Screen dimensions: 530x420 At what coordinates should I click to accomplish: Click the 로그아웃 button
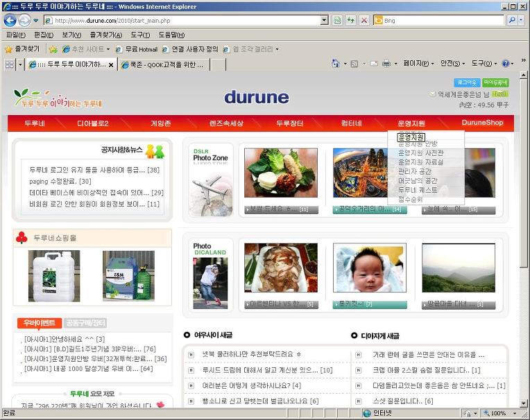click(x=467, y=82)
